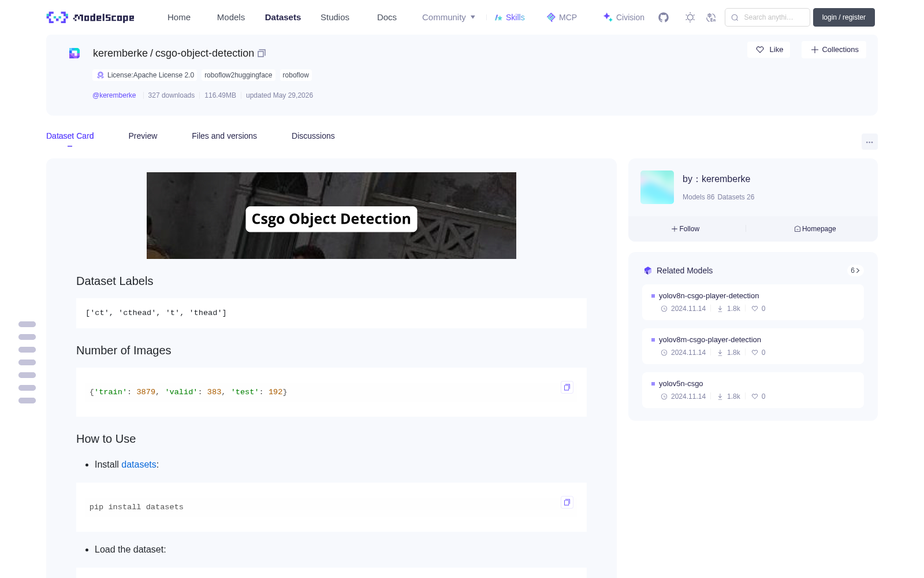Click the updated May 29,2026 text
Viewport: 924px width, 578px height.
pos(280,95)
